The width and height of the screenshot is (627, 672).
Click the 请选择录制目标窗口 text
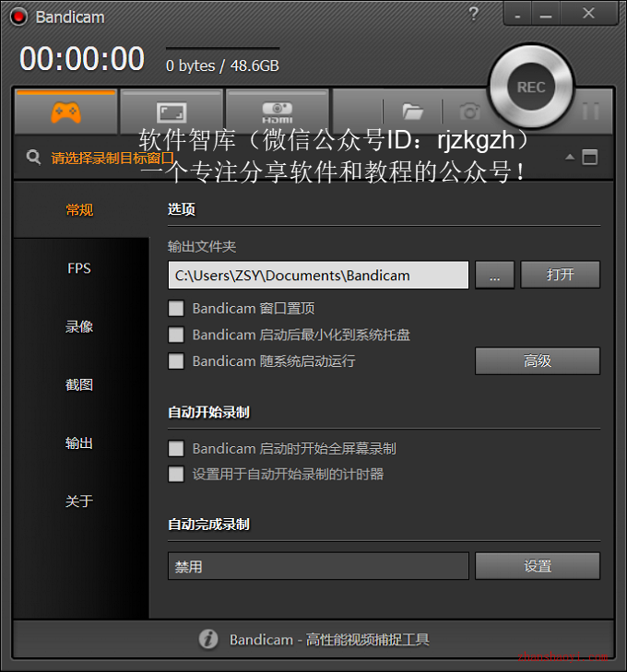click(112, 159)
